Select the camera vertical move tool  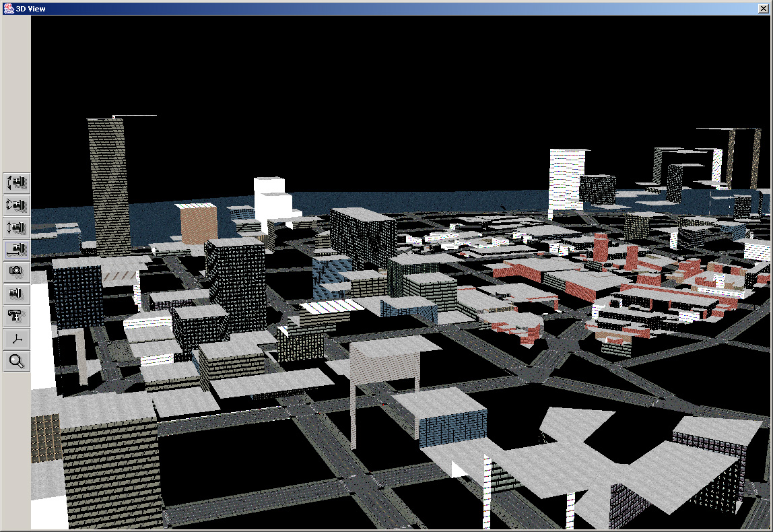(x=16, y=227)
